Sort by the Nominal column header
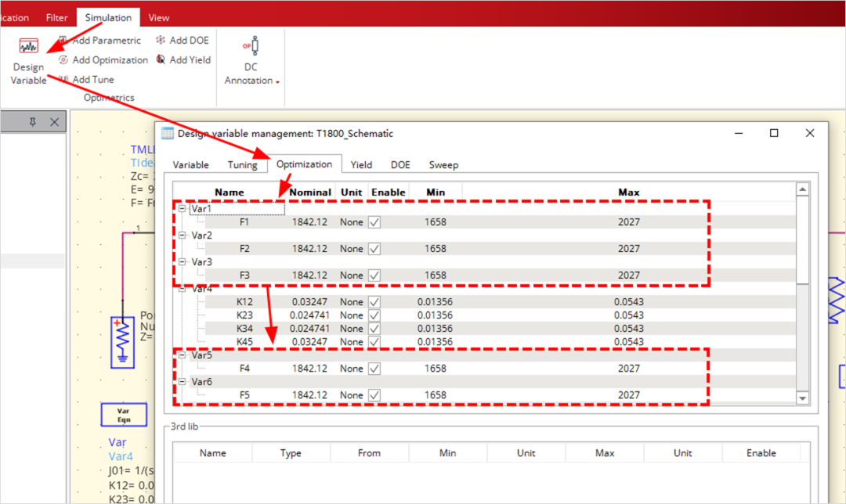The image size is (846, 504). point(311,193)
